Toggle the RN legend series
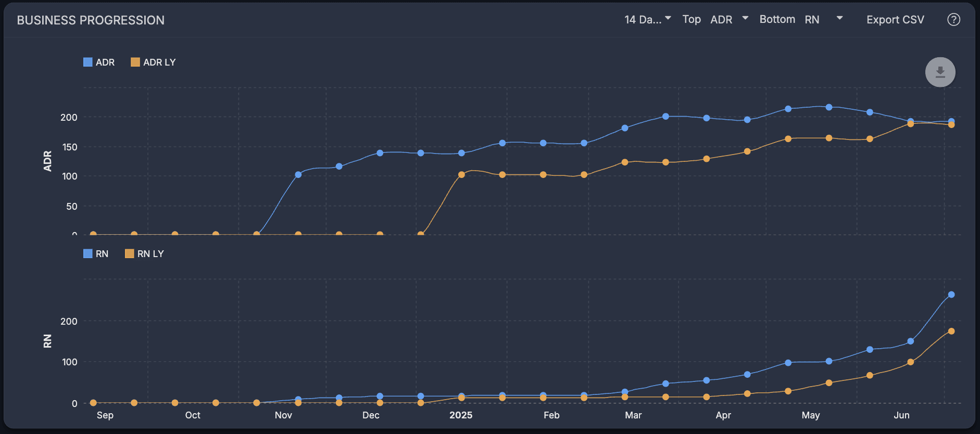The image size is (980, 434). (x=96, y=253)
